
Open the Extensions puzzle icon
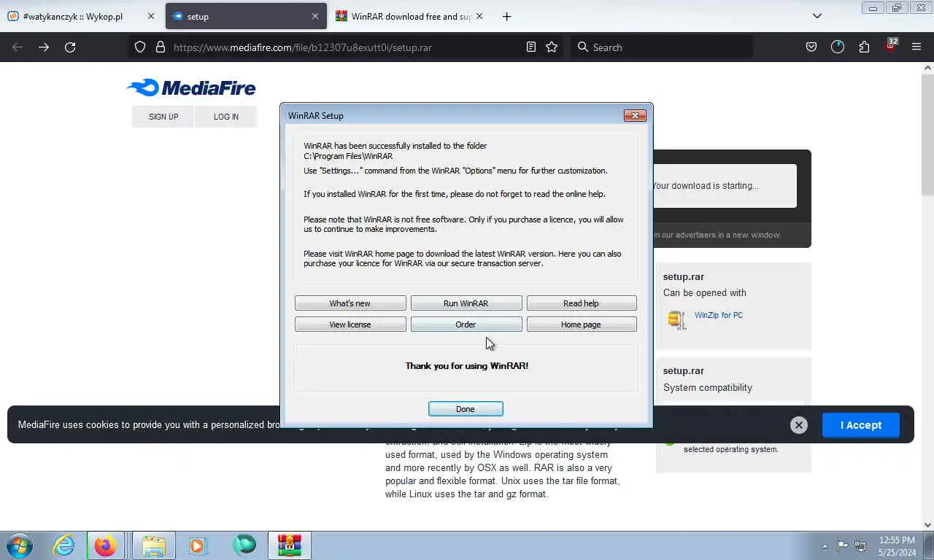[864, 47]
